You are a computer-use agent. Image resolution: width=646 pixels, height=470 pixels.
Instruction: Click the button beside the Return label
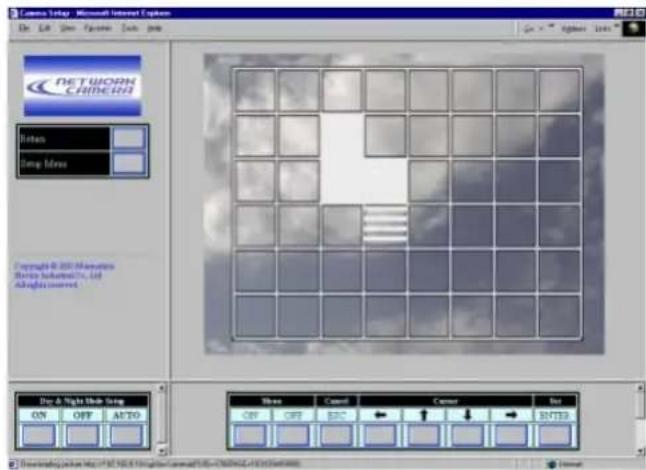coord(129,138)
